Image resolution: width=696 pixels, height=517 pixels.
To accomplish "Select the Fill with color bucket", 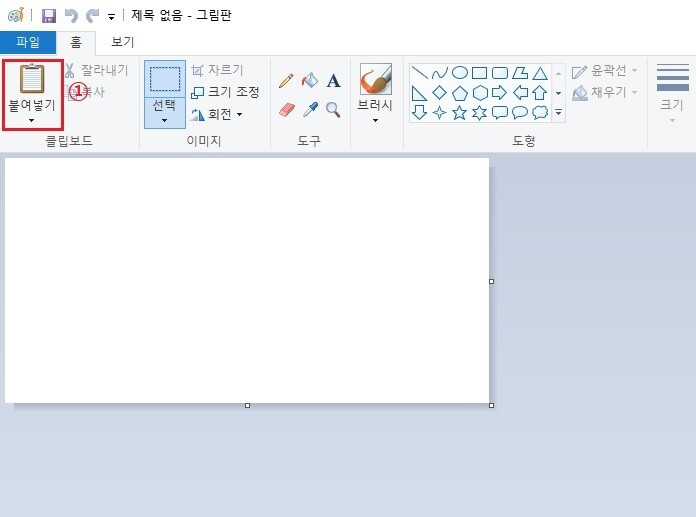I will coord(310,81).
